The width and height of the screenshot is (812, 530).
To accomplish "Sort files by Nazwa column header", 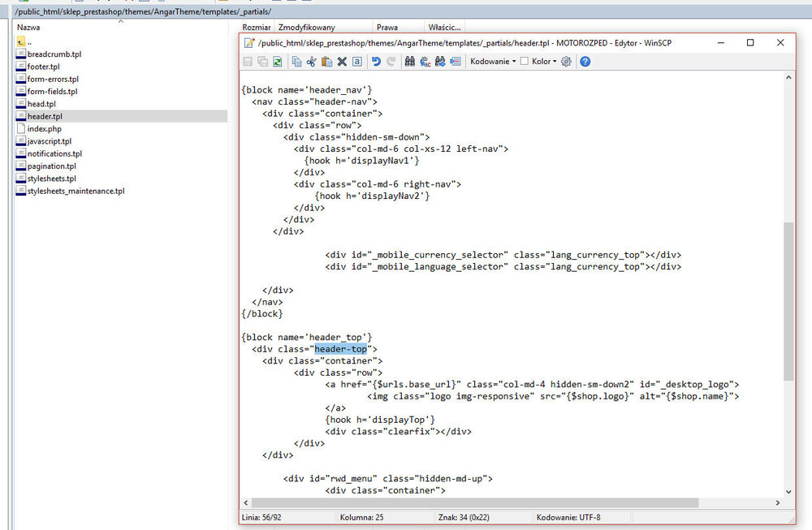I will click(29, 28).
